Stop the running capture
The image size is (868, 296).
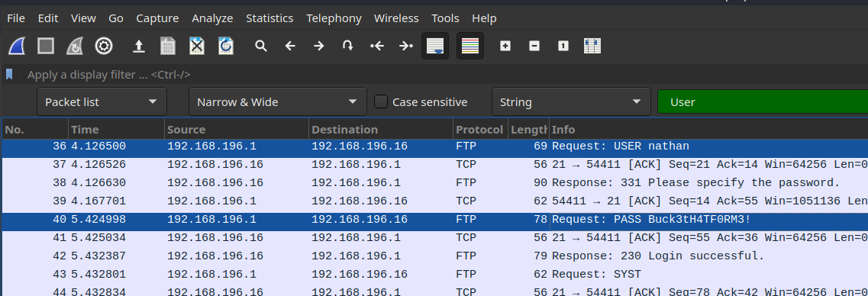(x=46, y=46)
